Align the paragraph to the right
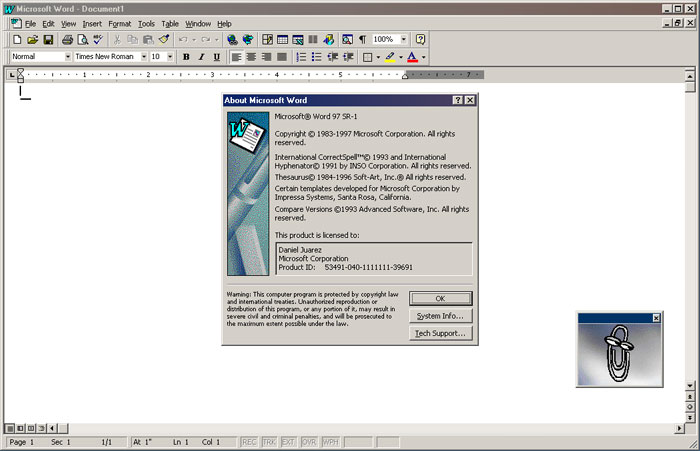The width and height of the screenshot is (700, 451). tap(267, 57)
